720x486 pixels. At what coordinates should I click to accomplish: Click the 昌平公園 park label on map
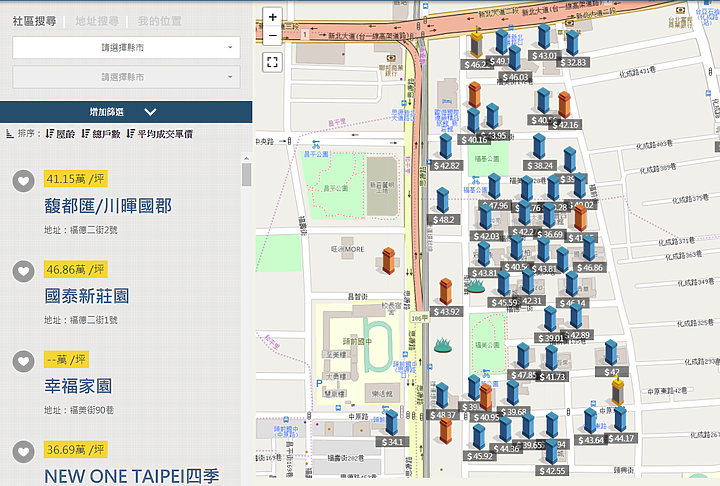coord(336,188)
